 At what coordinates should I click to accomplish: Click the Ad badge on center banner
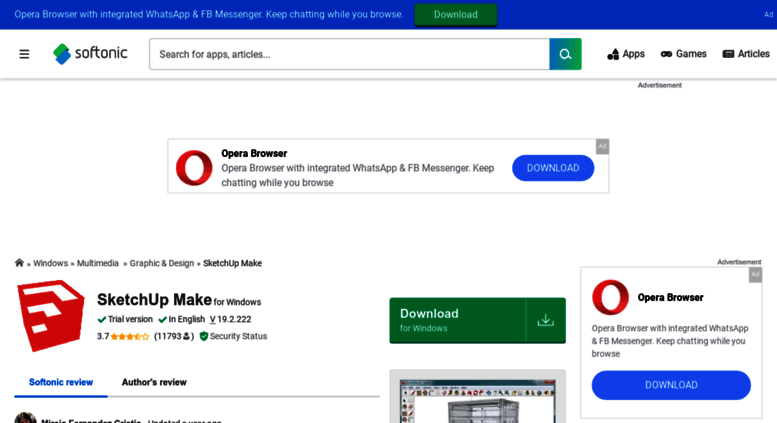602,146
